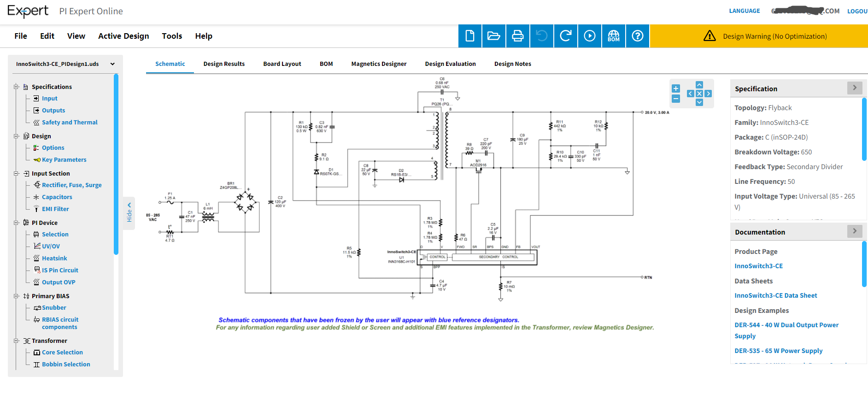This screenshot has height=400, width=868.
Task: Print the current design
Action: pos(518,36)
